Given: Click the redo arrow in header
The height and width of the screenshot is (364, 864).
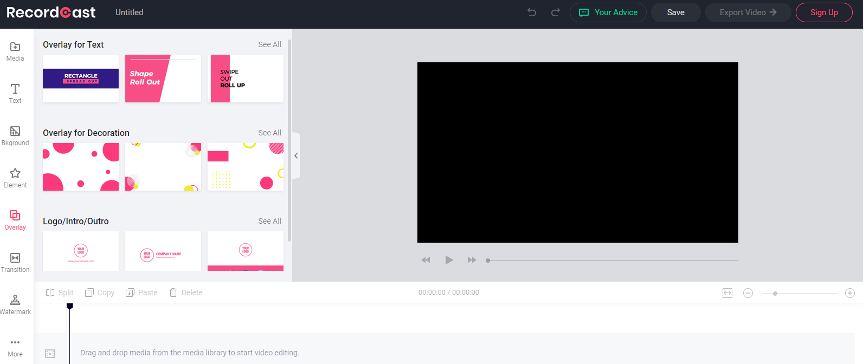Looking at the screenshot, I should 555,12.
